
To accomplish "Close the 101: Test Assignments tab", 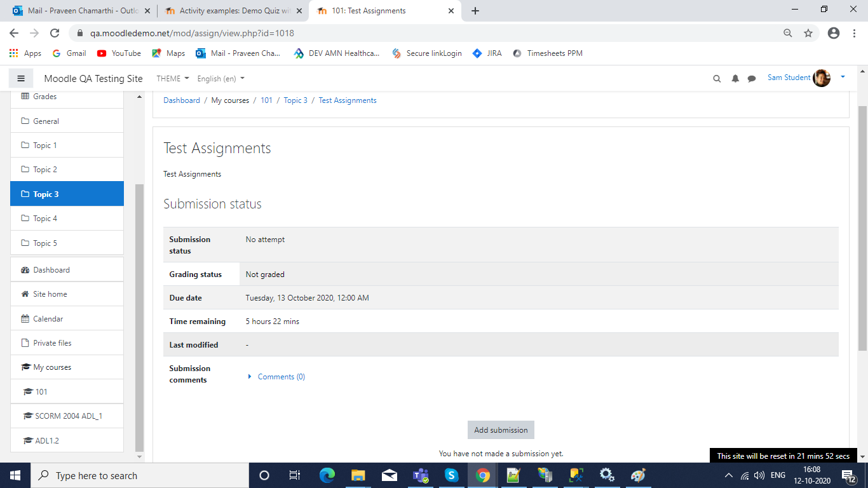I will (451, 11).
